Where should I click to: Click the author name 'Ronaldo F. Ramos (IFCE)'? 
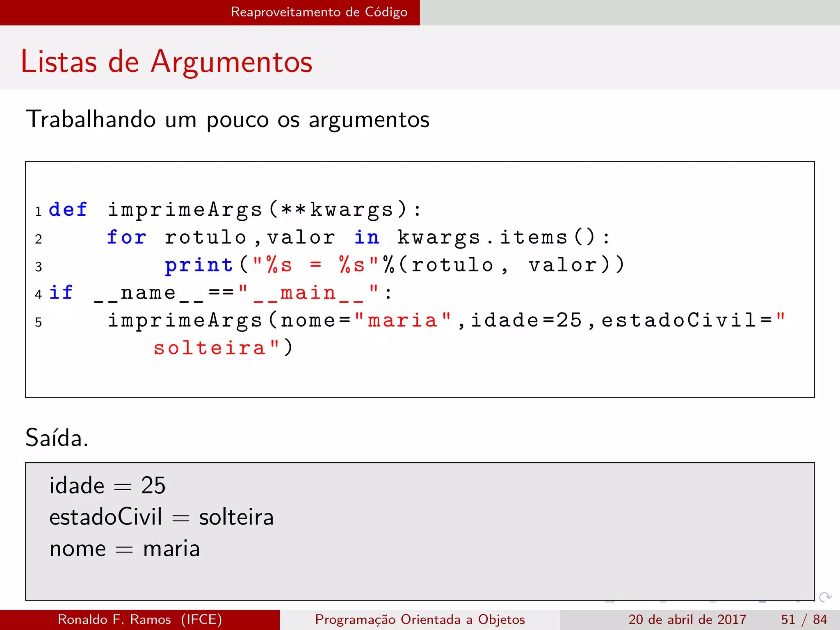[140, 619]
